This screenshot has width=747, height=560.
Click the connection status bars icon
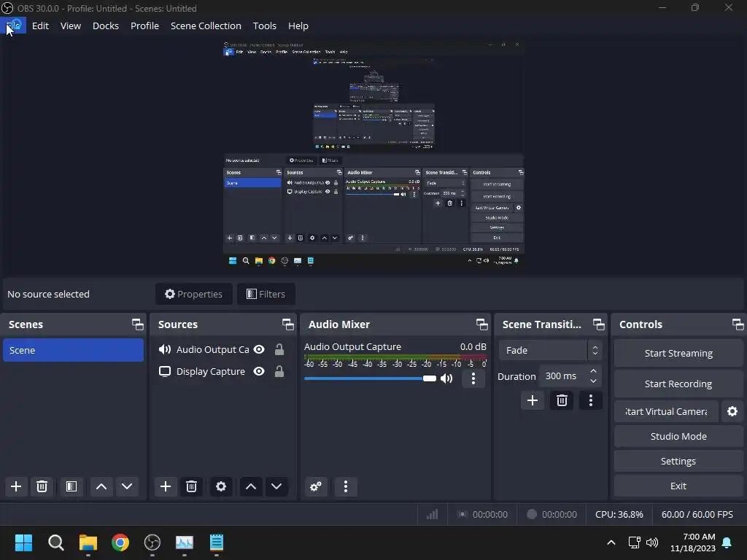pyautogui.click(x=432, y=514)
